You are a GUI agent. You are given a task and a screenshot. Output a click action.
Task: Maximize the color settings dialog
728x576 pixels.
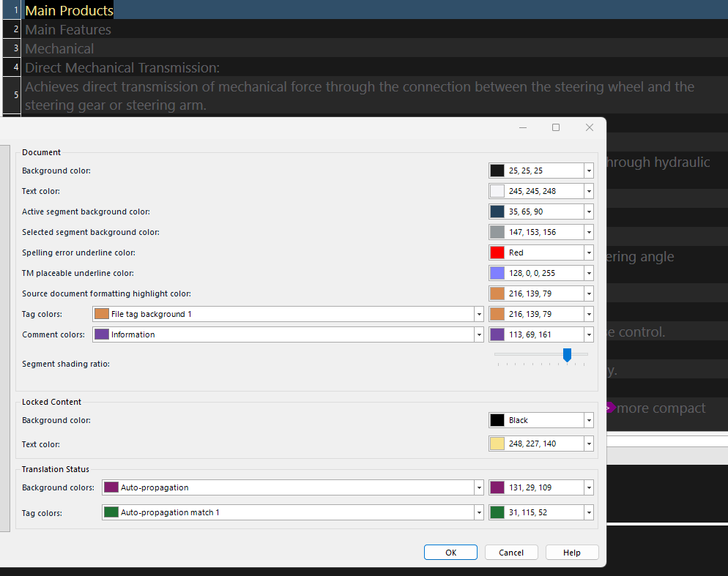point(556,127)
